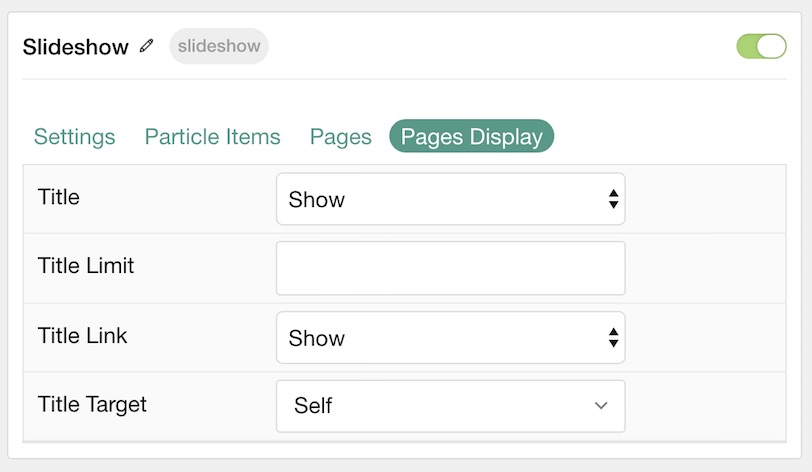The width and height of the screenshot is (812, 472).
Task: Toggle the Slideshow enable switch
Action: (x=761, y=46)
